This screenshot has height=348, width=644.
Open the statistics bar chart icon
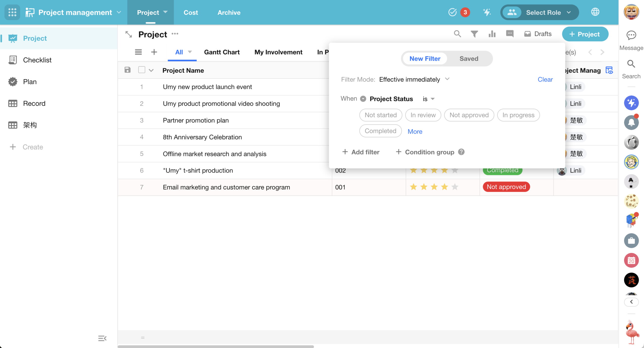click(492, 34)
